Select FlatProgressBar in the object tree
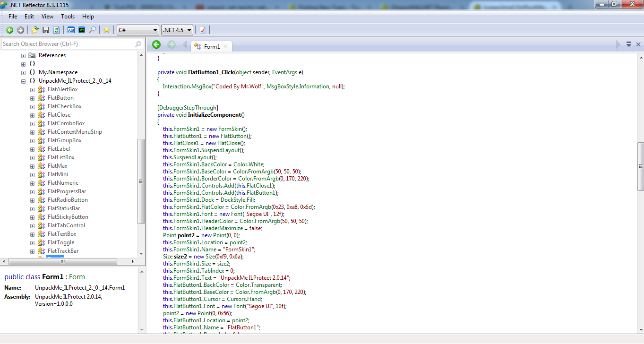The image size is (644, 344). click(67, 191)
